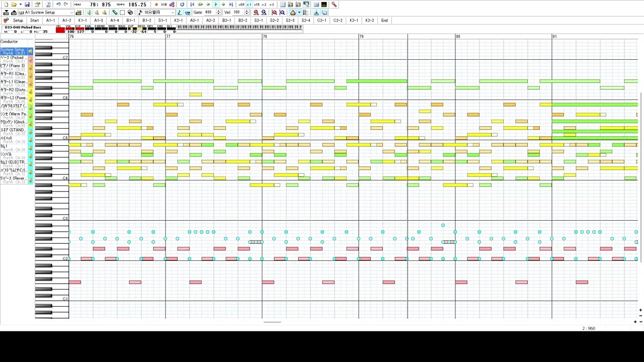Viewport: 644px width, 362px height.
Task: Click the End marker button
Action: click(x=384, y=21)
